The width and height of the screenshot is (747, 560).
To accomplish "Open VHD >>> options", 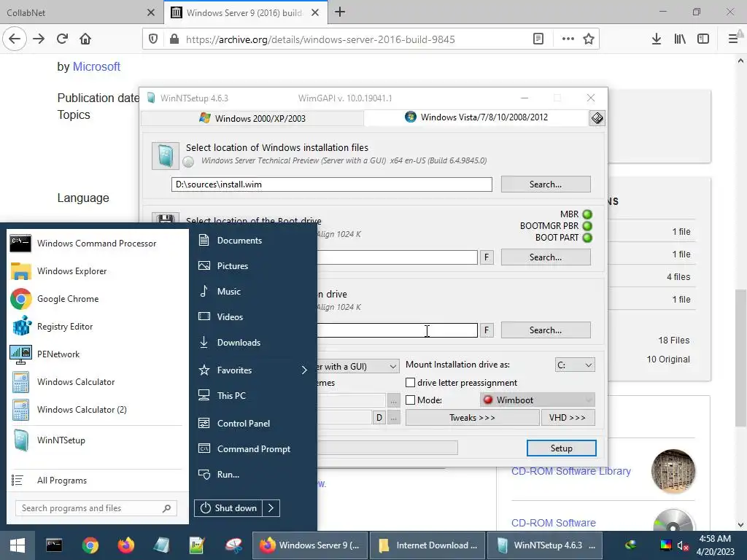I will click(x=568, y=418).
